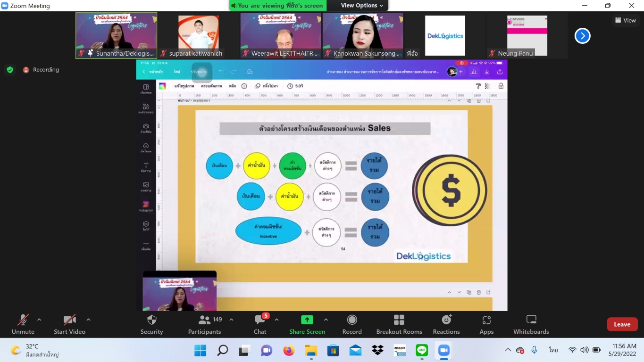
Task: Click the Canva redo arrow
Action: [234, 72]
